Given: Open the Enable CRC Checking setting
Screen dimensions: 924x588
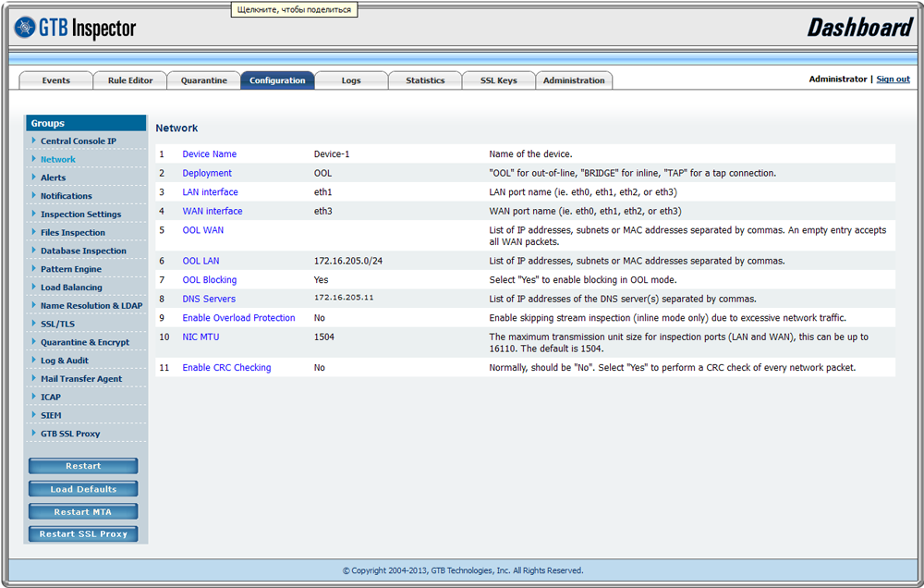Looking at the screenshot, I should tap(226, 367).
